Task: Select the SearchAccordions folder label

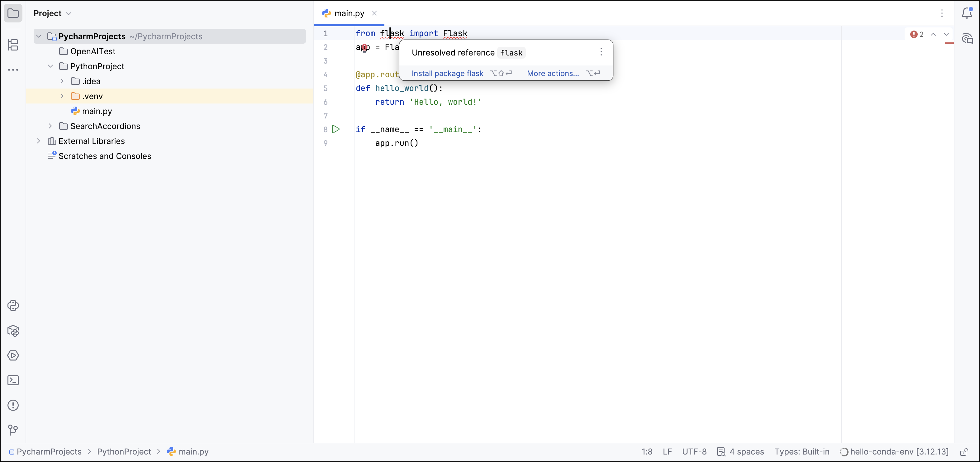Action: coord(105,126)
